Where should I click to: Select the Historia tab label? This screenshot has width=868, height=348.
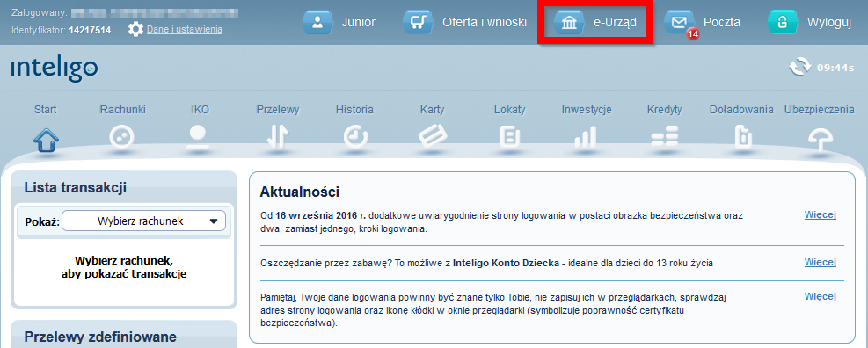[354, 110]
